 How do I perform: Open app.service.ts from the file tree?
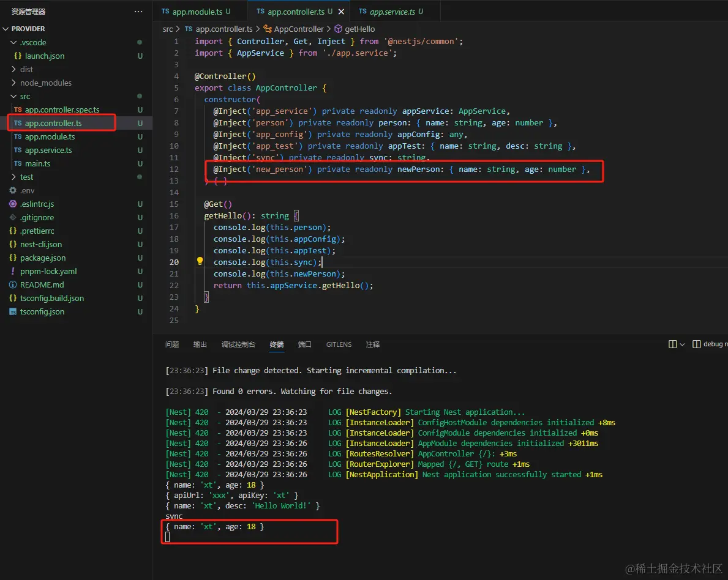pos(48,150)
